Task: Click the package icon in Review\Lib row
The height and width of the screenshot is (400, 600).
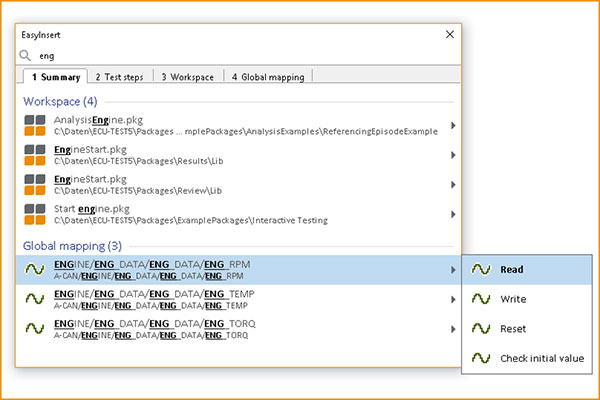Action: (35, 184)
